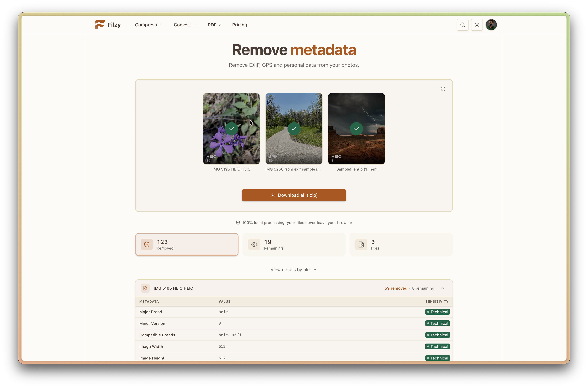588x388 pixels.
Task: Click the Remove EXIF, GPS subtitle text
Action: coord(294,65)
